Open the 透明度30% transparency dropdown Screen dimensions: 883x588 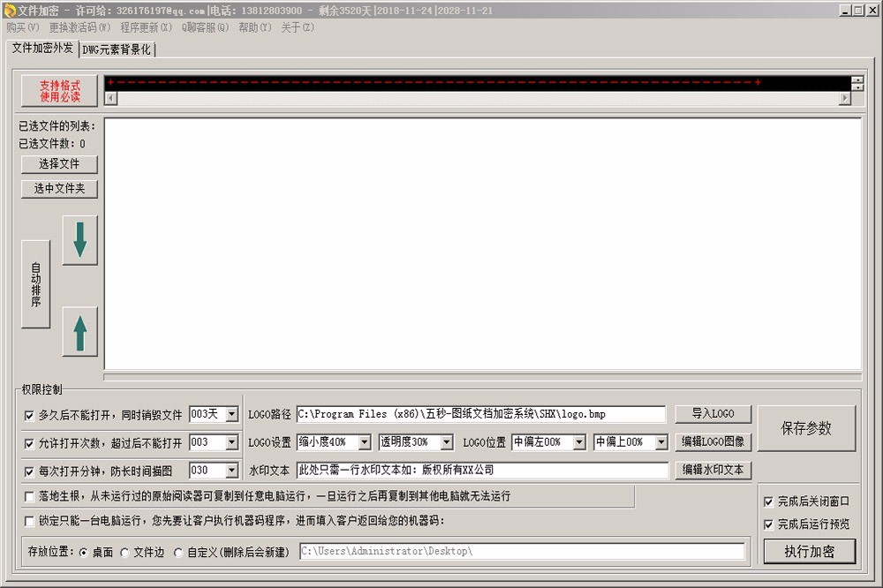click(446, 442)
